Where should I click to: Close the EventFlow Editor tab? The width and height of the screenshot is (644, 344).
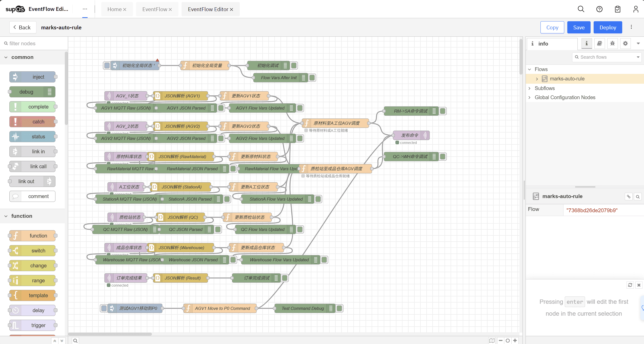click(231, 9)
